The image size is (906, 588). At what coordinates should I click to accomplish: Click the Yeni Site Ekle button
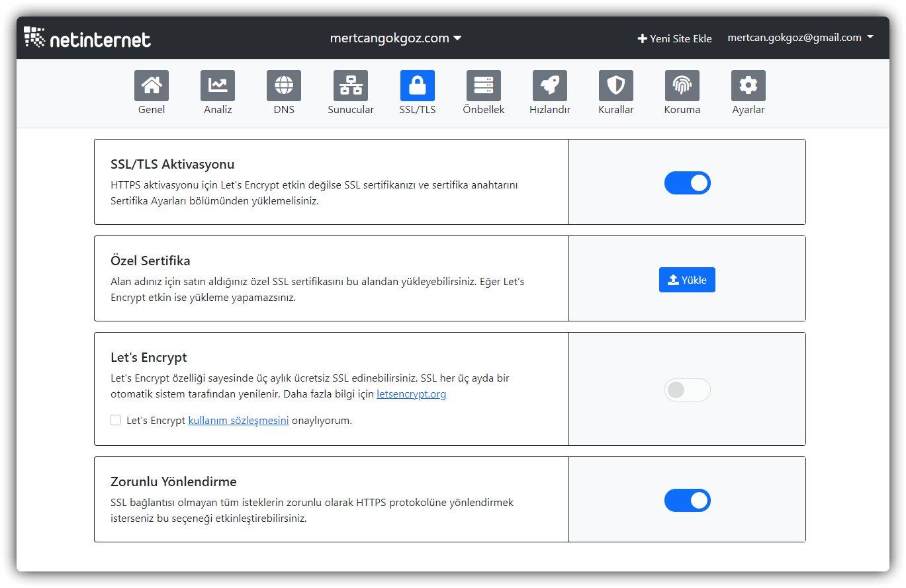click(x=674, y=38)
